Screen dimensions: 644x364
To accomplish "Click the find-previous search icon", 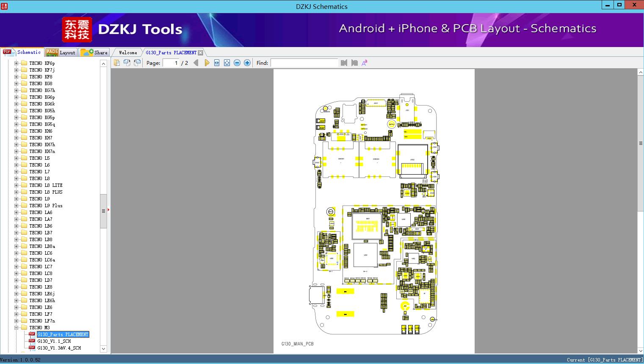I will coord(345,62).
